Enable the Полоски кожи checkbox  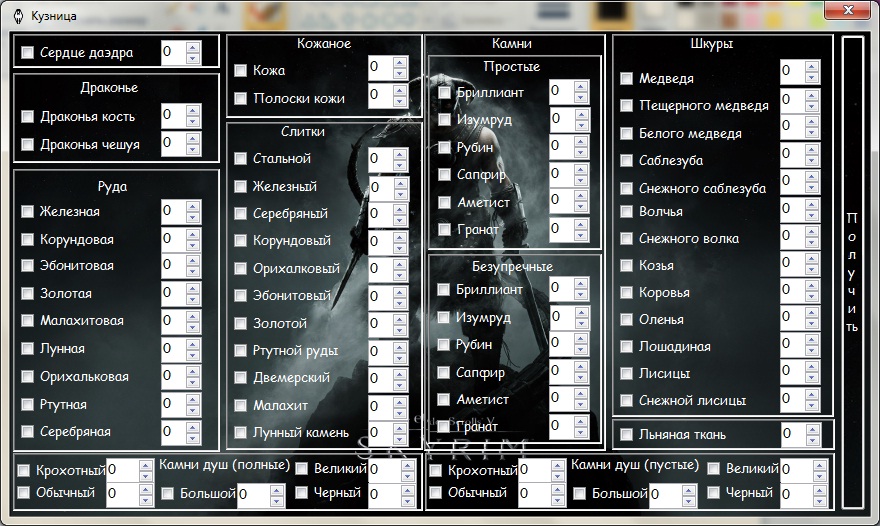click(240, 98)
